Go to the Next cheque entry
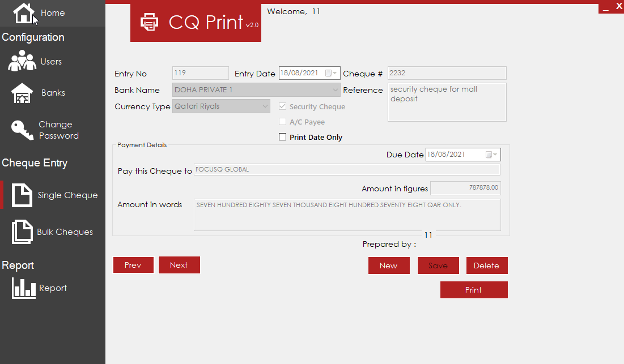624x364 pixels. point(179,265)
